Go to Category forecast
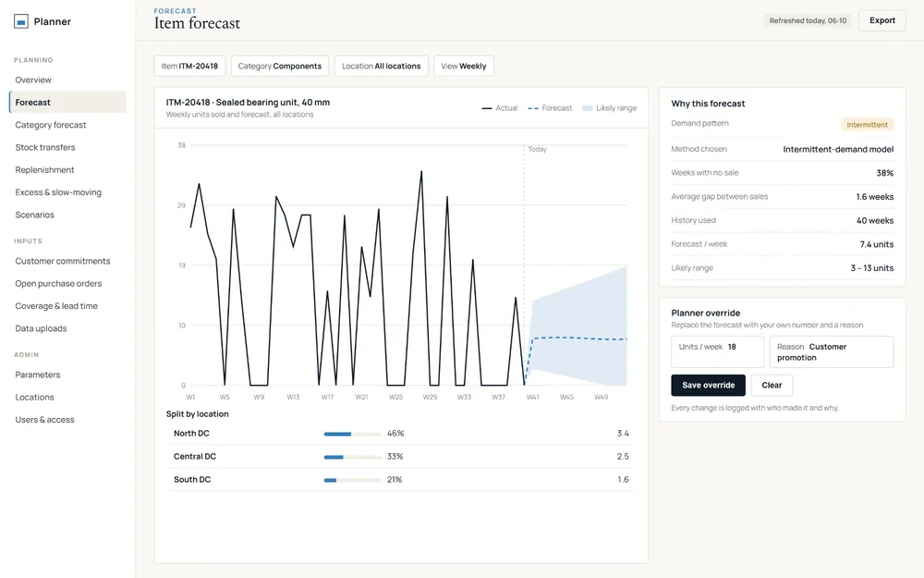This screenshot has width=924, height=578. [x=51, y=125]
